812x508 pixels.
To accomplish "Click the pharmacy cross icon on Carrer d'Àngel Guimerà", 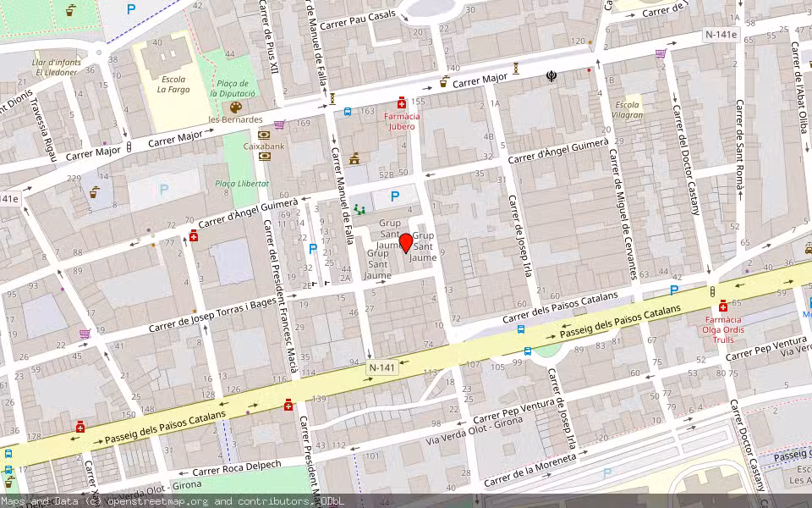I will (x=194, y=236).
